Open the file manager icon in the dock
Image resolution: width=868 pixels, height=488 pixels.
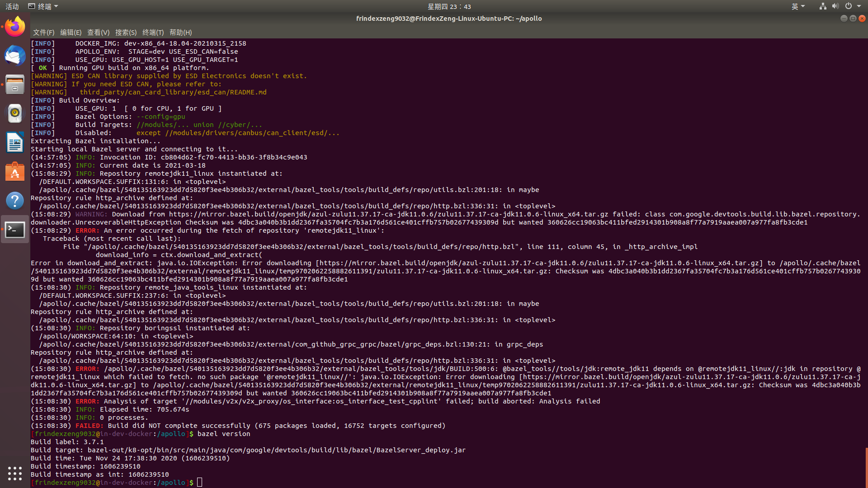click(15, 84)
